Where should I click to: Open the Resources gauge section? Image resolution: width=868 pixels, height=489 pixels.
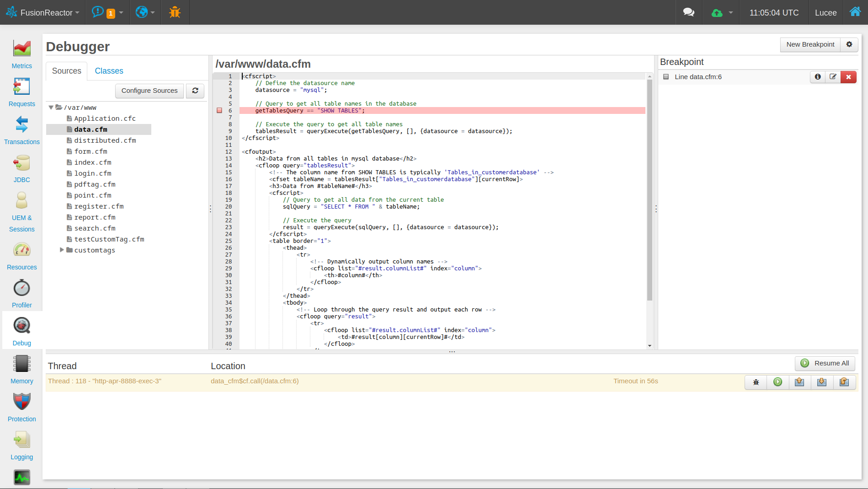point(22,255)
